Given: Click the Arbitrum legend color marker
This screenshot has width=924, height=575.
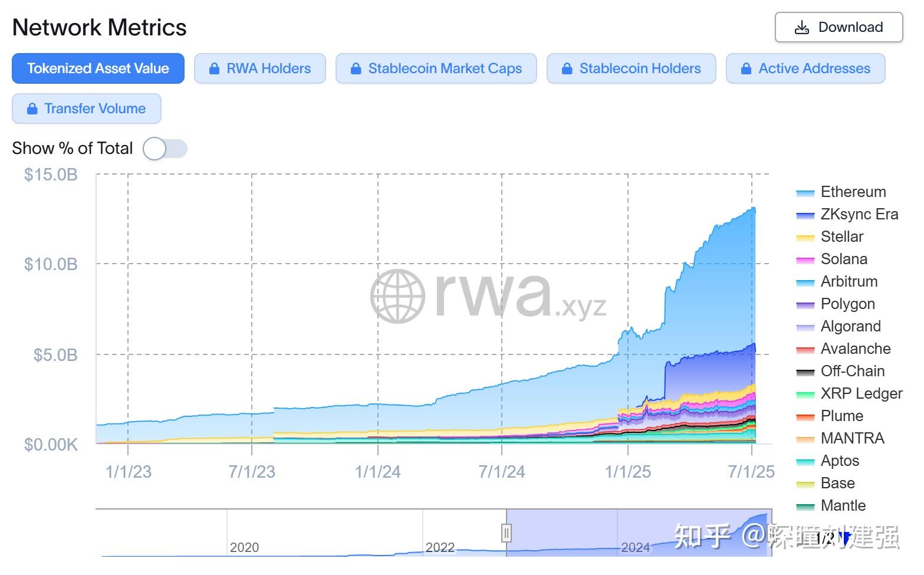Looking at the screenshot, I should point(805,282).
